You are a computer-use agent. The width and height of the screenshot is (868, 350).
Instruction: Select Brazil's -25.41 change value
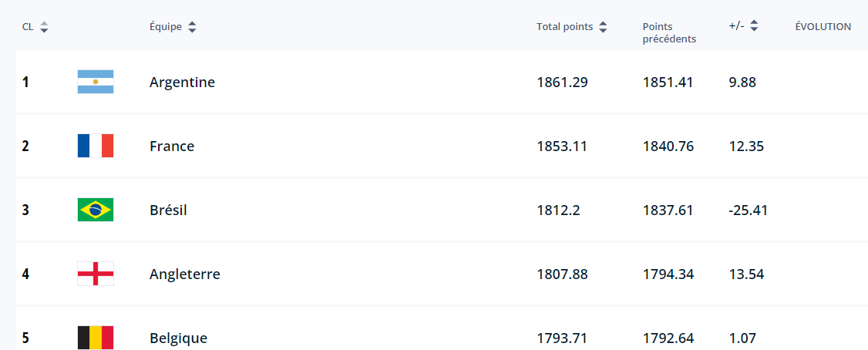749,210
